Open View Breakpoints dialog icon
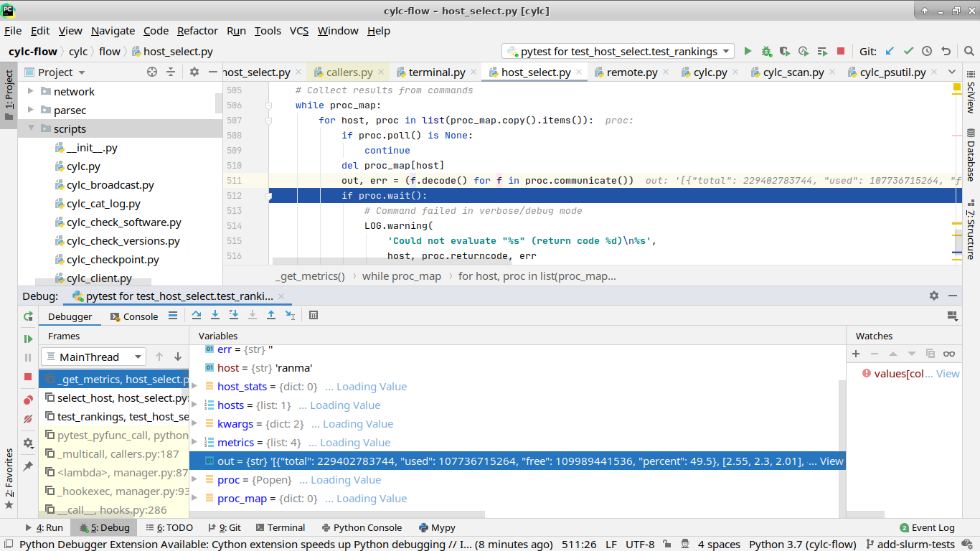The height and width of the screenshot is (551, 980). [27, 400]
